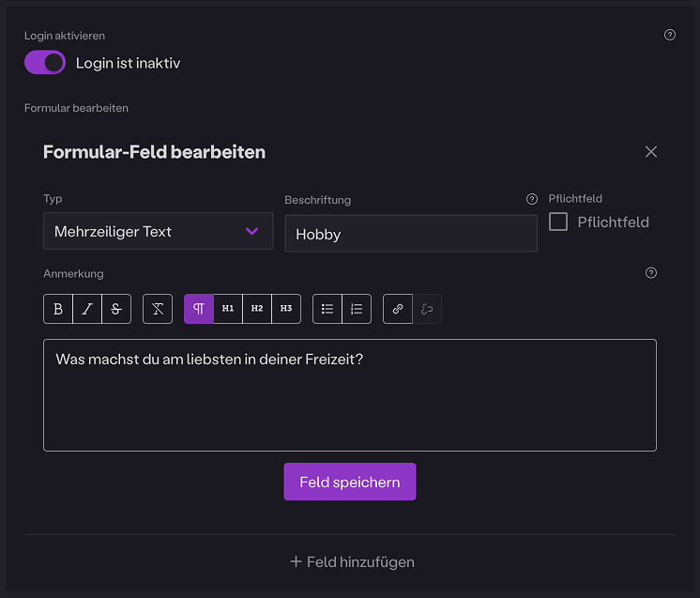Screen dimensions: 700x598
Task: Apply italic formatting in editor
Action: tap(87, 309)
